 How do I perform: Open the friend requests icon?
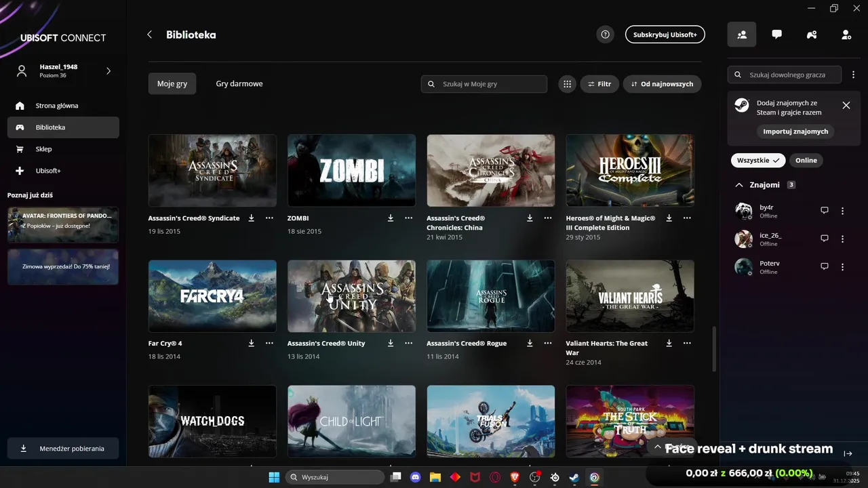pyautogui.click(x=846, y=35)
